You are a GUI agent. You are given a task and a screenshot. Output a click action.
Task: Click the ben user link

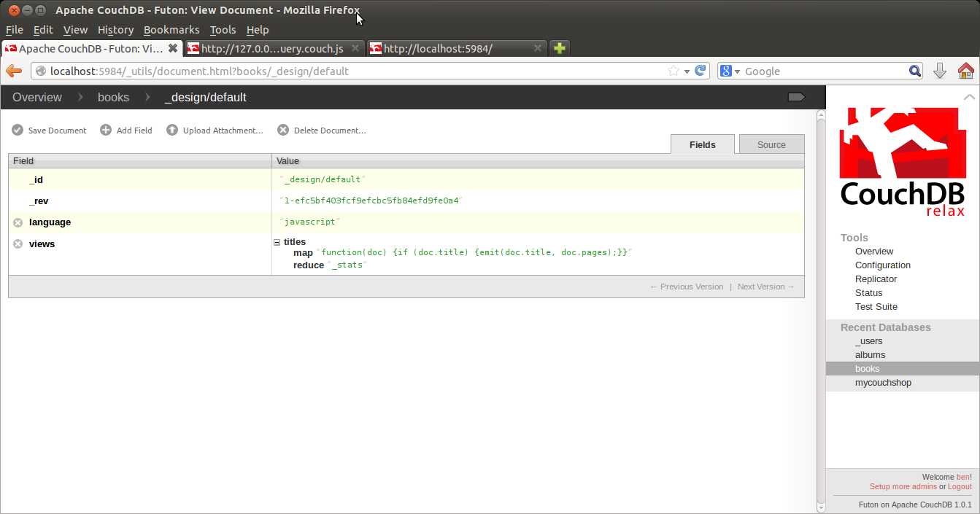click(963, 477)
